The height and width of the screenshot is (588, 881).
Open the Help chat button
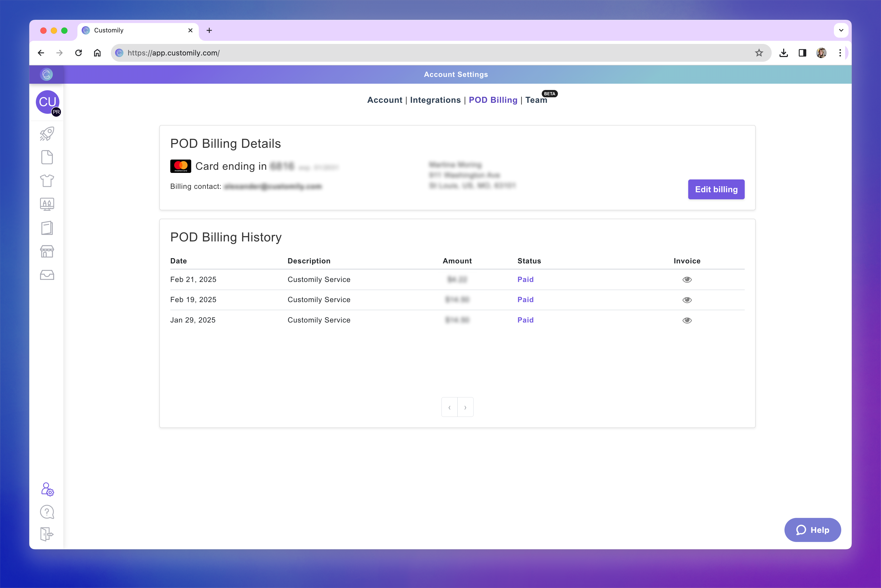[x=812, y=530]
